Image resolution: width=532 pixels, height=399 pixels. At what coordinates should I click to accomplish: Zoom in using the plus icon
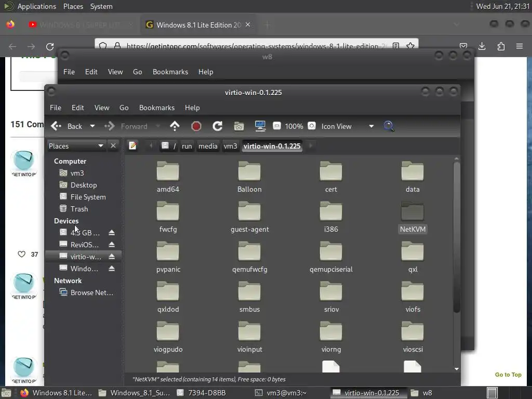pyautogui.click(x=312, y=126)
